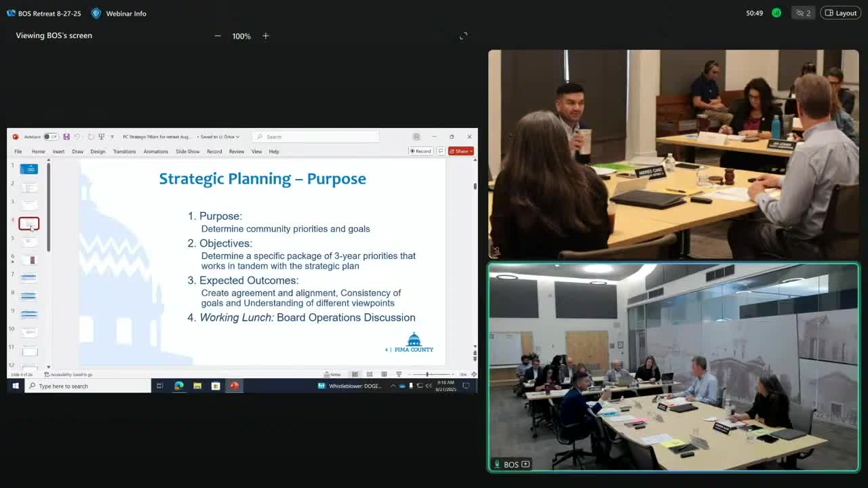Open the Draw ribbon tab
This screenshot has height=488, width=868.
78,151
